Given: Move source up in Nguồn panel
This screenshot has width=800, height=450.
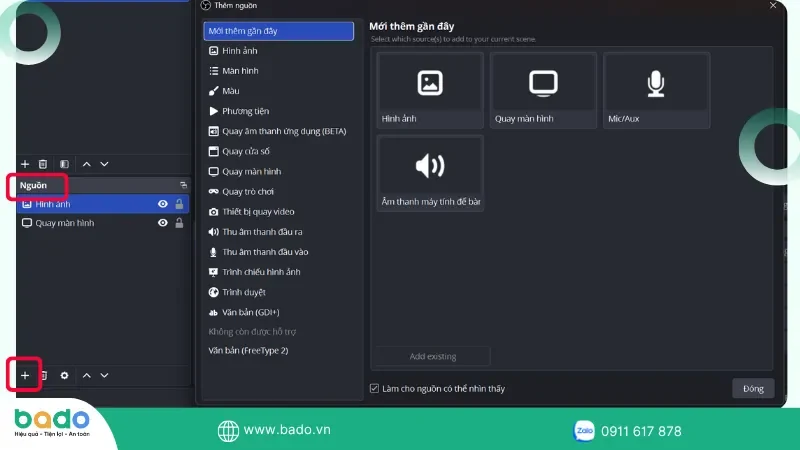Looking at the screenshot, I should coord(87,376).
